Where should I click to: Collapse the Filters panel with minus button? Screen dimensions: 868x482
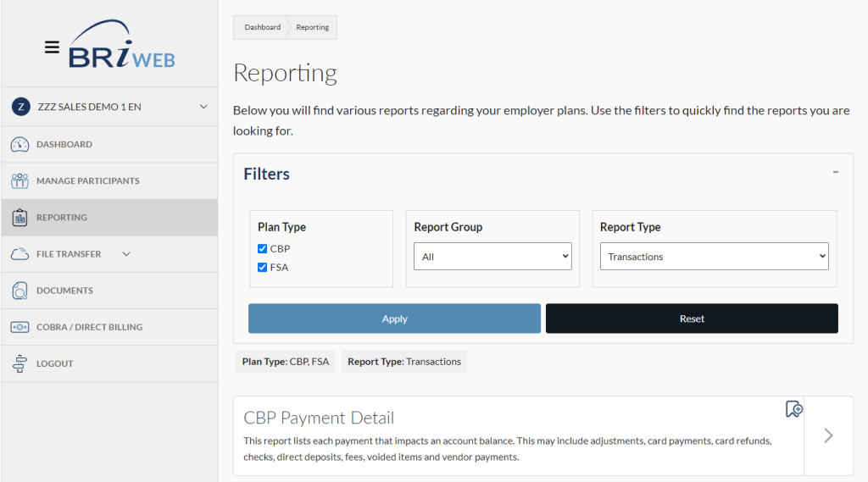835,172
